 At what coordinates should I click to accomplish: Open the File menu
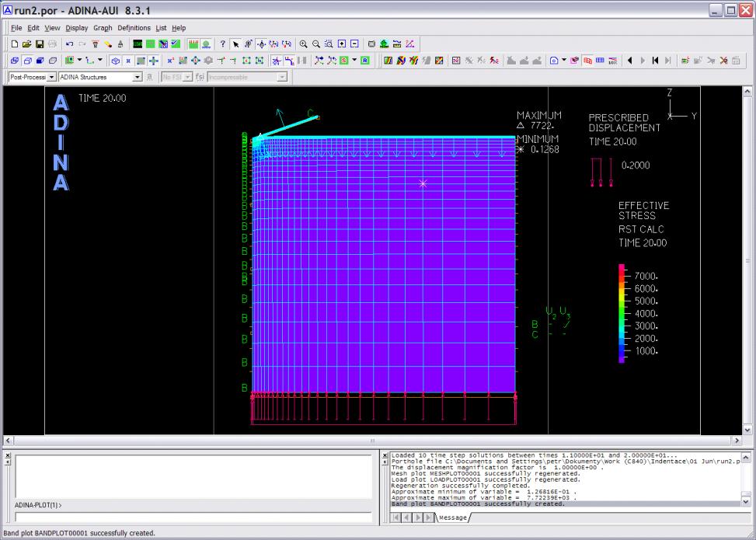pyautogui.click(x=16, y=28)
